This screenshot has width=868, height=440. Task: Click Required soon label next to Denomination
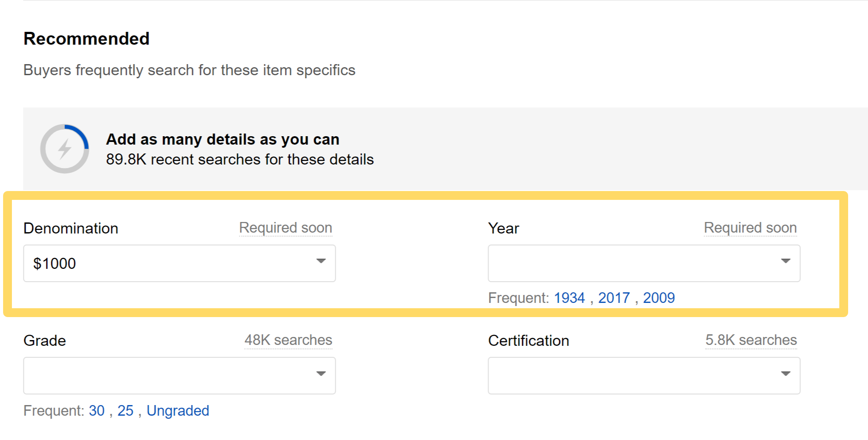point(285,228)
